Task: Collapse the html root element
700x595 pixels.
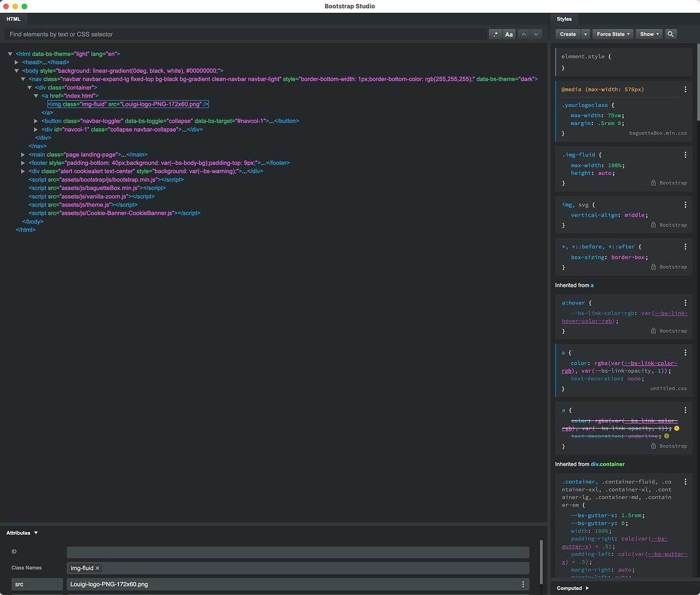Action: point(10,54)
